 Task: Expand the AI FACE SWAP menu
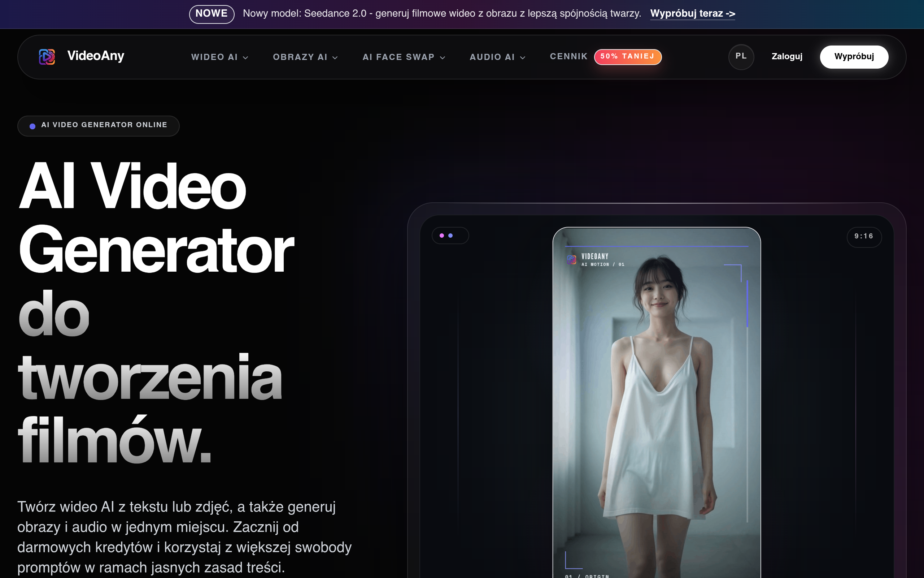(404, 57)
